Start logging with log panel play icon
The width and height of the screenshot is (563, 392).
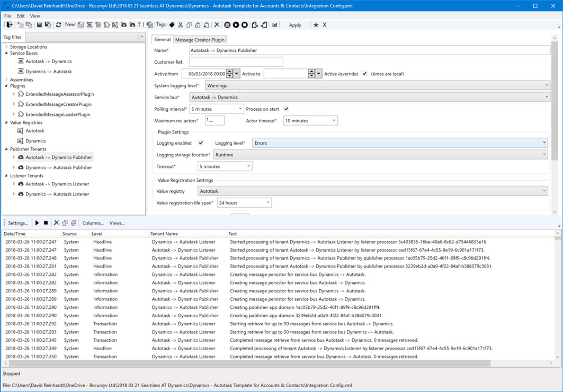(37, 223)
